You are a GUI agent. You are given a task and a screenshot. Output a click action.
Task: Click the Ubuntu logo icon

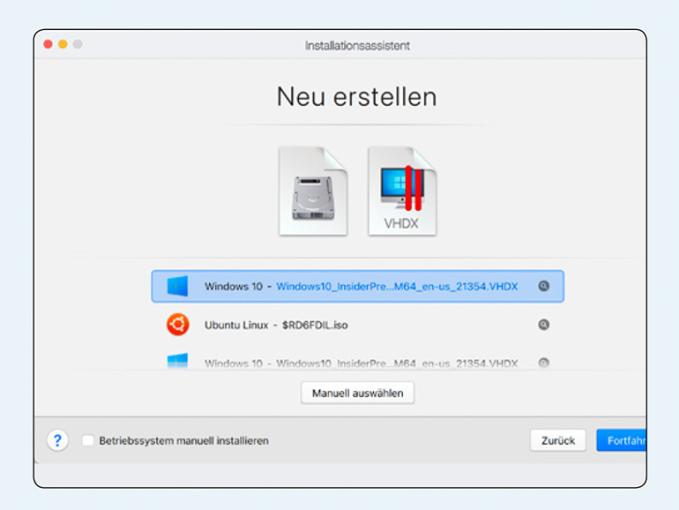[x=178, y=325]
